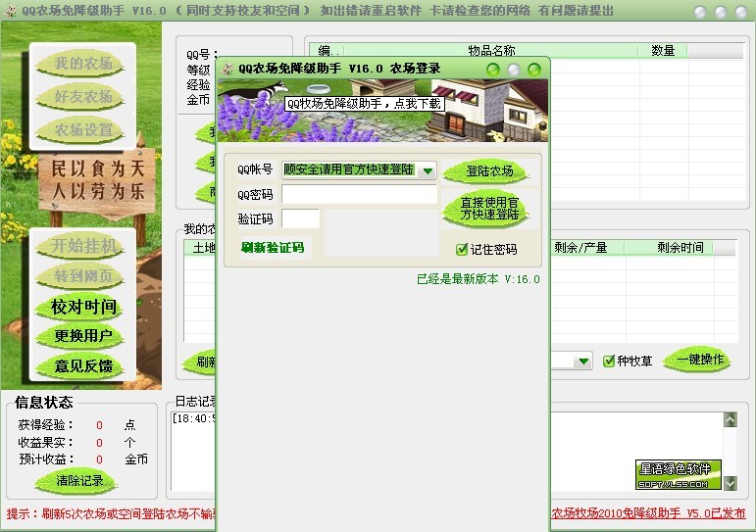
Task: Click 获得经验 value 0
Action: coord(99,425)
